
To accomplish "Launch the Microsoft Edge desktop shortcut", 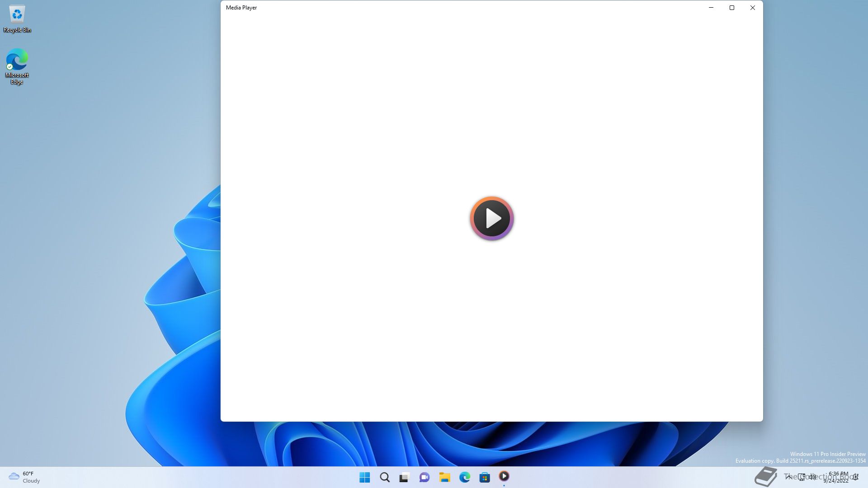I will 17,66.
